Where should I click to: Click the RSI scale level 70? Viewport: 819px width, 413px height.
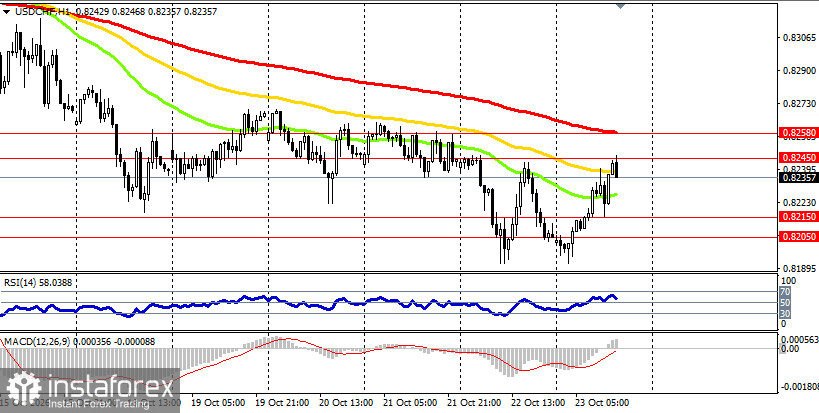pos(785,292)
